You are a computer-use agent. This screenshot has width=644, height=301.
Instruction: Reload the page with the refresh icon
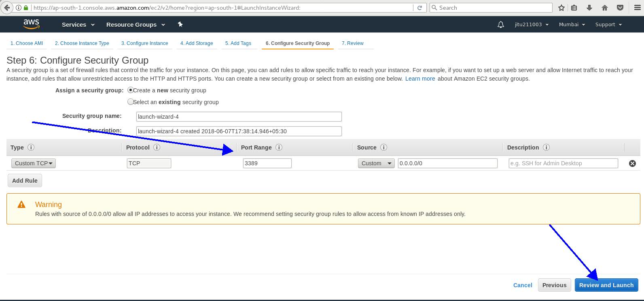point(419,8)
